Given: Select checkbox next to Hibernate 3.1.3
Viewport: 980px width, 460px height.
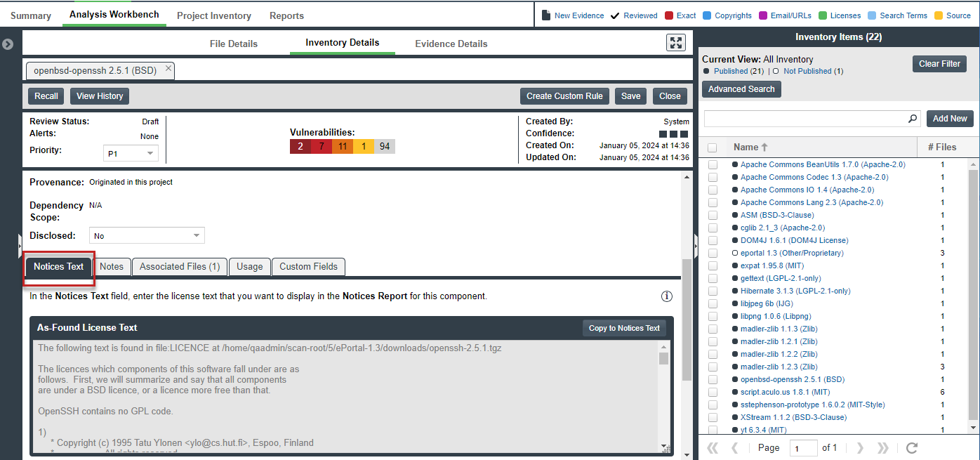Looking at the screenshot, I should [713, 291].
